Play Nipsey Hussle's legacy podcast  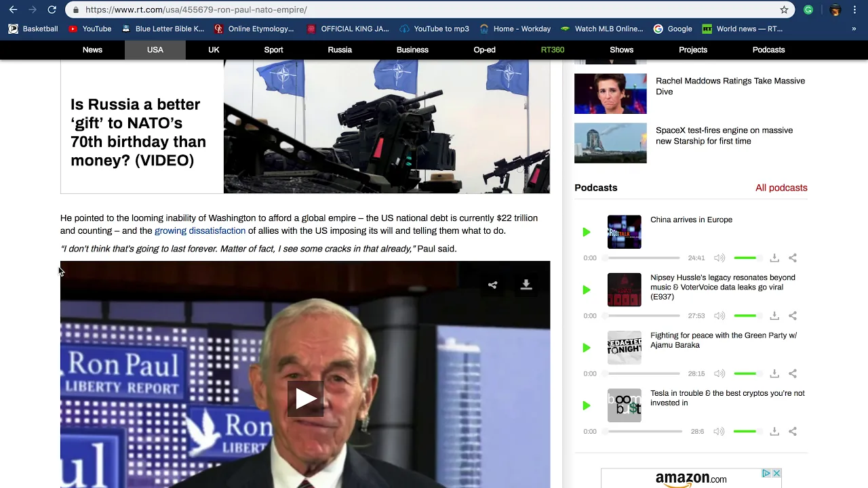(587, 290)
